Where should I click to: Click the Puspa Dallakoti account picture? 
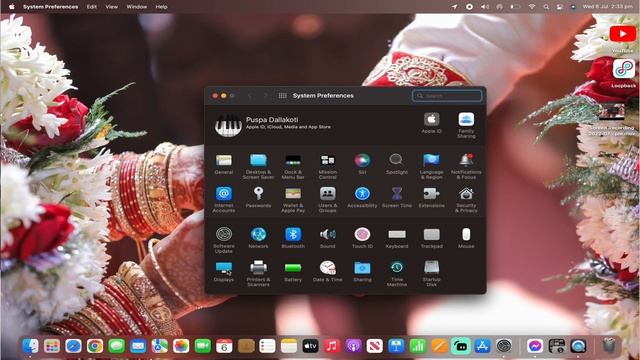228,125
